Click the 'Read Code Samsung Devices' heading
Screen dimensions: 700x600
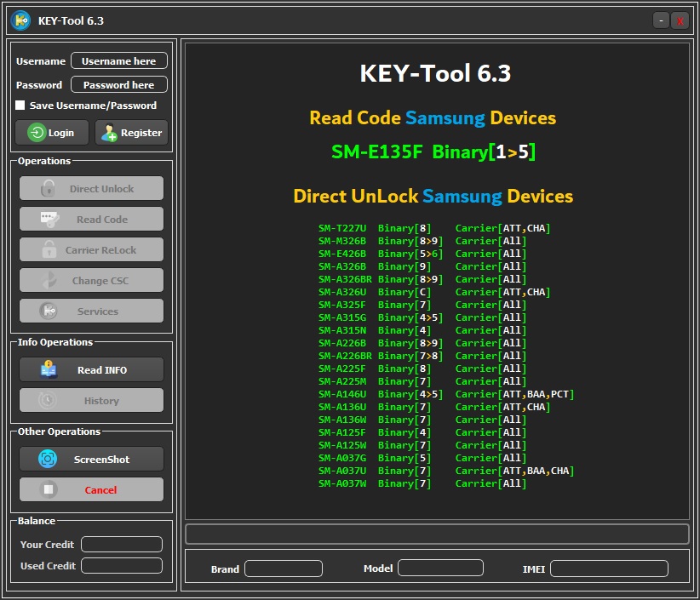(433, 118)
